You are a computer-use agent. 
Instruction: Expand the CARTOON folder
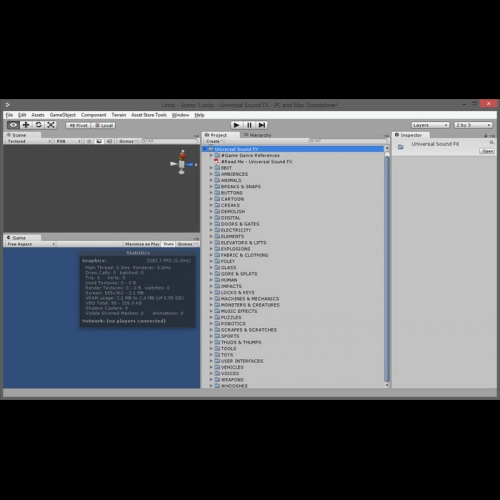pos(211,199)
